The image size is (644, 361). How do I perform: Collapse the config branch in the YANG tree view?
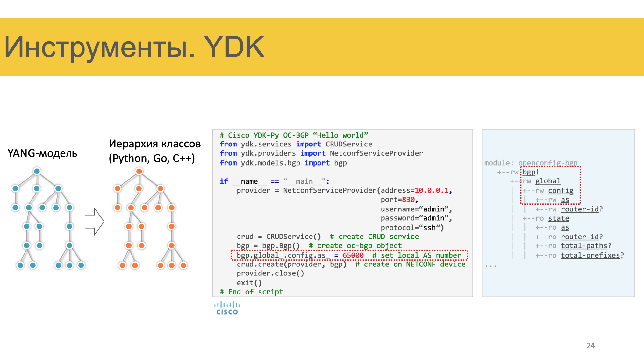(561, 190)
